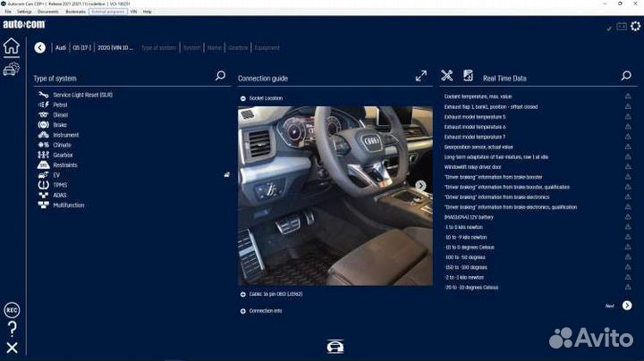
Task: Open the settings gear icon top right
Action: click(x=635, y=26)
